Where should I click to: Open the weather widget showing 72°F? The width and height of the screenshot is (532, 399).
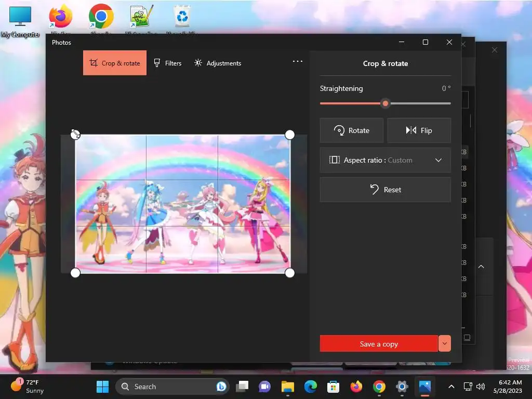pos(28,387)
